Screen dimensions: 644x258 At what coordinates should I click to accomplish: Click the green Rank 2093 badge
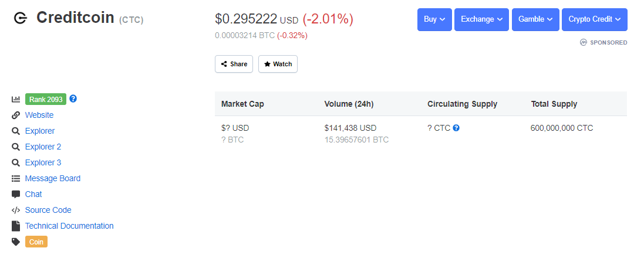[x=46, y=99]
